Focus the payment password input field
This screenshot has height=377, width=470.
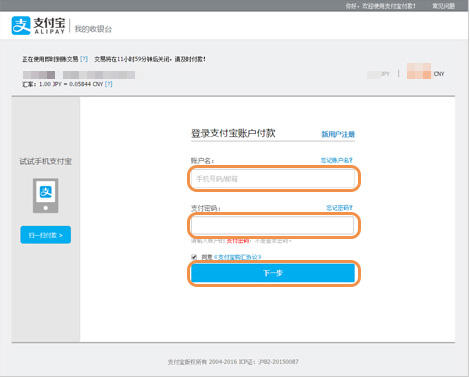point(273,225)
